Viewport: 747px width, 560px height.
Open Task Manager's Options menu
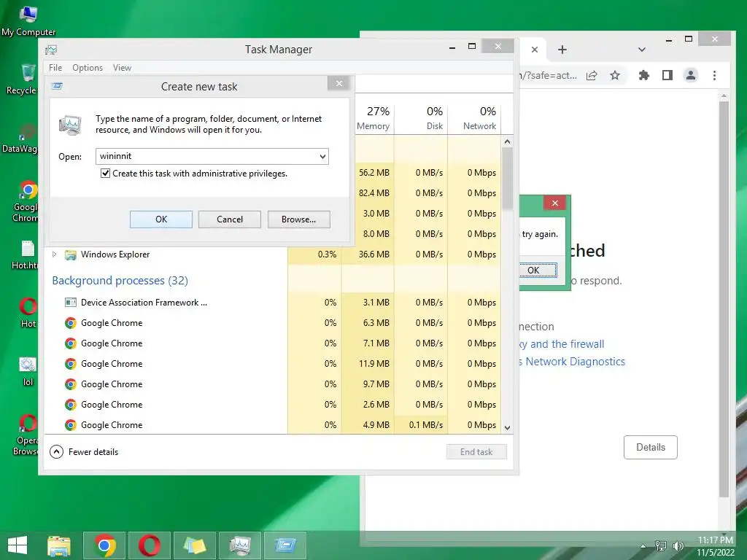pyautogui.click(x=88, y=68)
